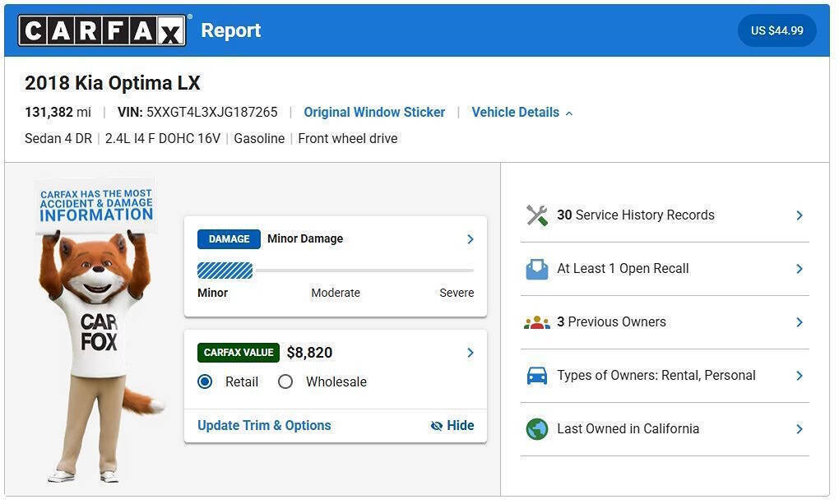The image size is (839, 504).
Task: Select the Wholesale radio button
Action: 285,382
